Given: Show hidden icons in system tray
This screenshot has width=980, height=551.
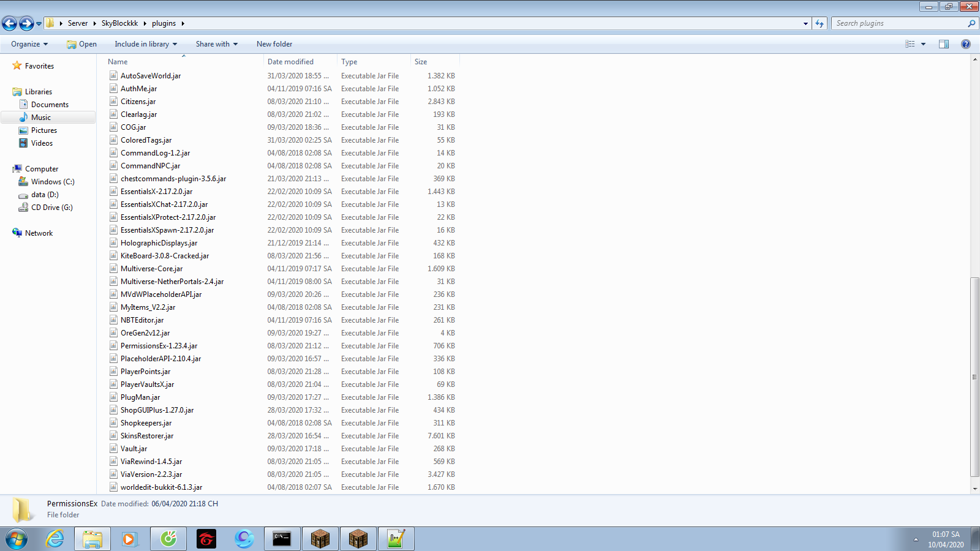Looking at the screenshot, I should [x=916, y=539].
